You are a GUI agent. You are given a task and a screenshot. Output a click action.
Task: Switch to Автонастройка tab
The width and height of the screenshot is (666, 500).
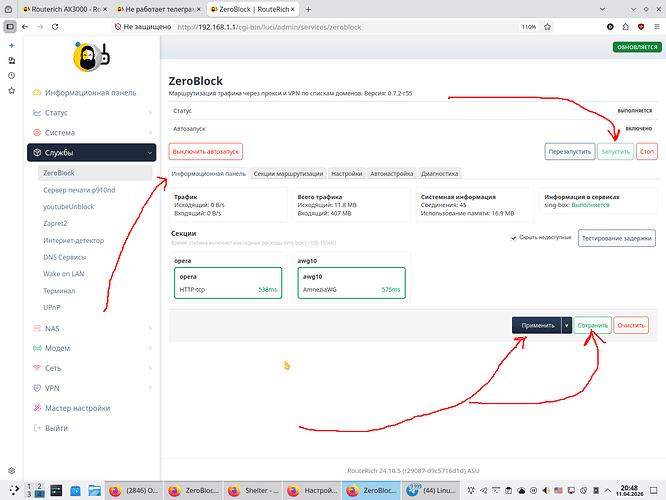tap(392, 173)
